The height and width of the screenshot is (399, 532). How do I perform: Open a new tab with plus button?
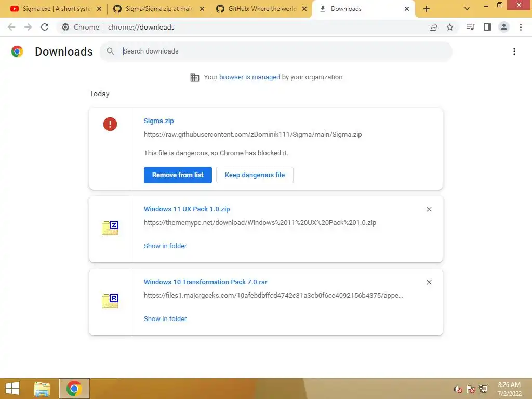pyautogui.click(x=427, y=9)
